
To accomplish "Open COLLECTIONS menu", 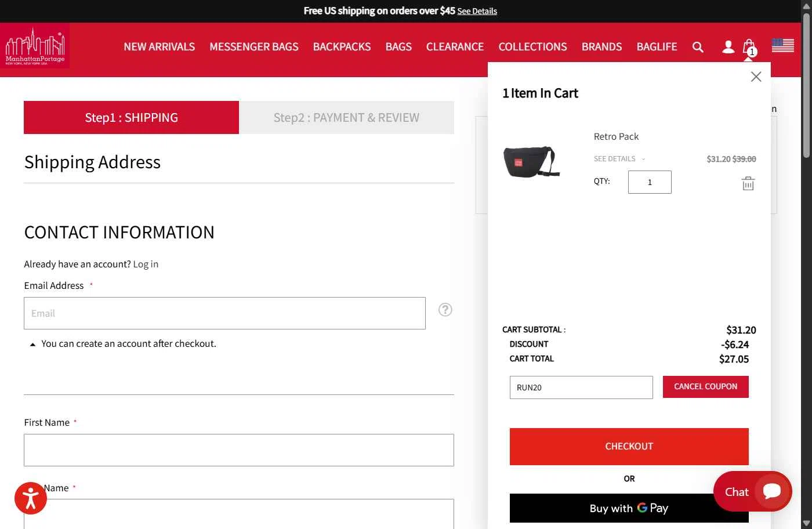I will (533, 47).
